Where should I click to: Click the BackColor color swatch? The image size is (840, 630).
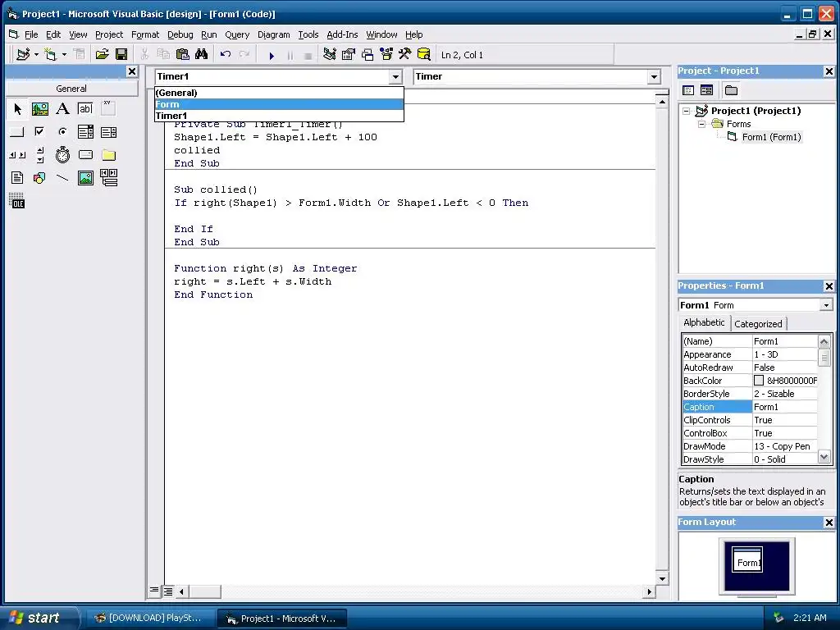point(759,381)
